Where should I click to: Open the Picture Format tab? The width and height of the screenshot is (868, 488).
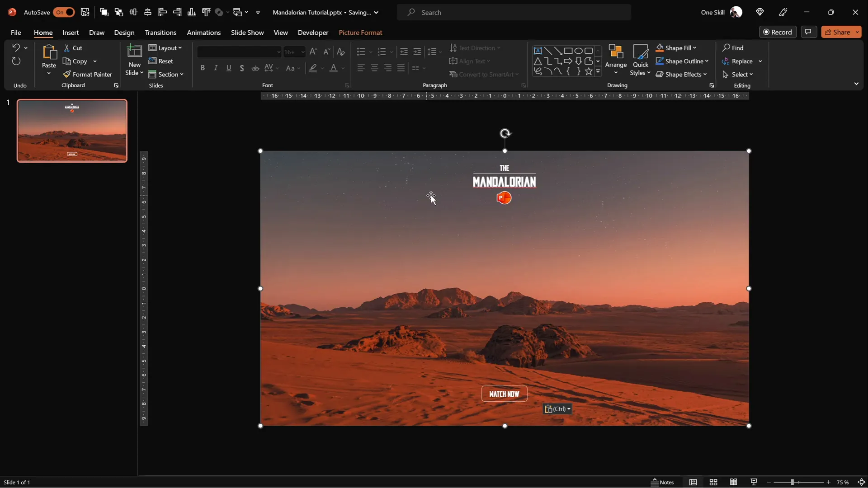pyautogui.click(x=360, y=33)
